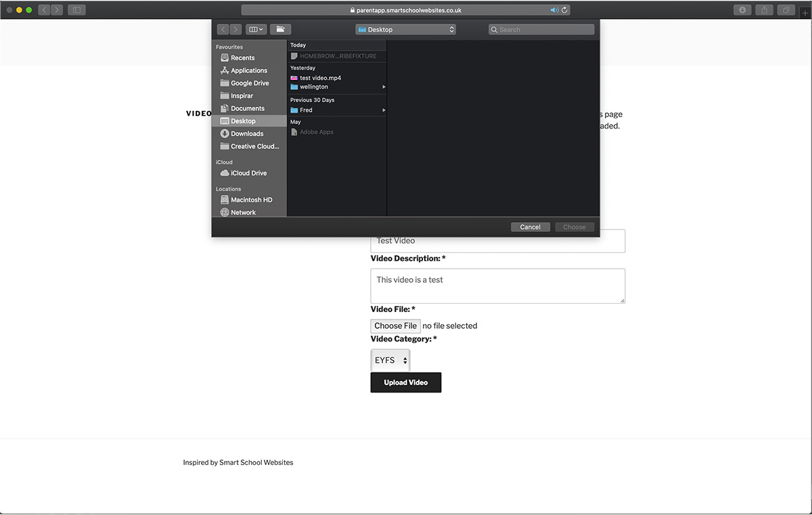Click the Cancel button
The height and width of the screenshot is (515, 812).
pos(530,227)
